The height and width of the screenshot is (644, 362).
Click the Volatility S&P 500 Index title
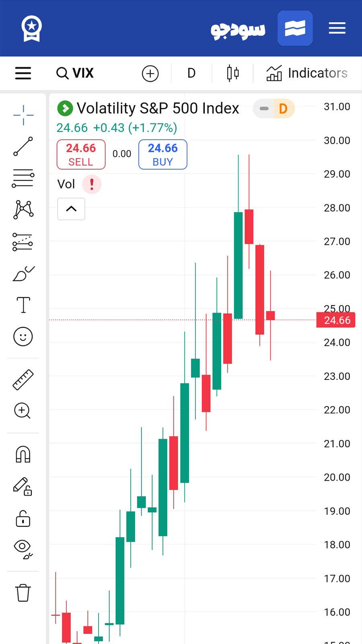(158, 108)
